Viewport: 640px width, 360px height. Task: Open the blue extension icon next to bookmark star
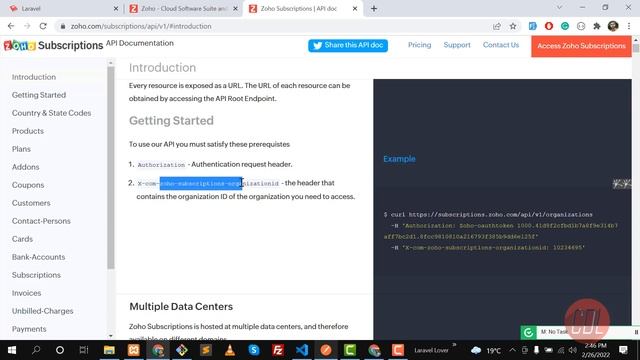(x=533, y=26)
